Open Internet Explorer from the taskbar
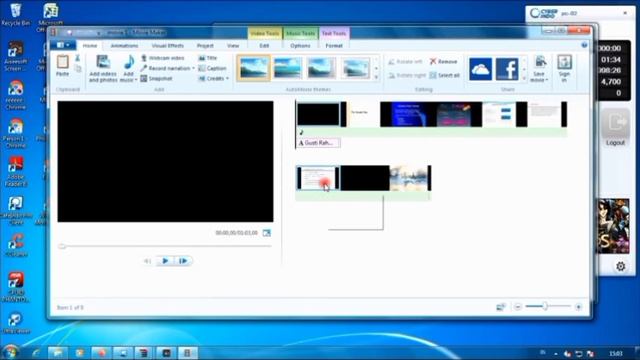Screen dimensions: 640x360 [36, 352]
